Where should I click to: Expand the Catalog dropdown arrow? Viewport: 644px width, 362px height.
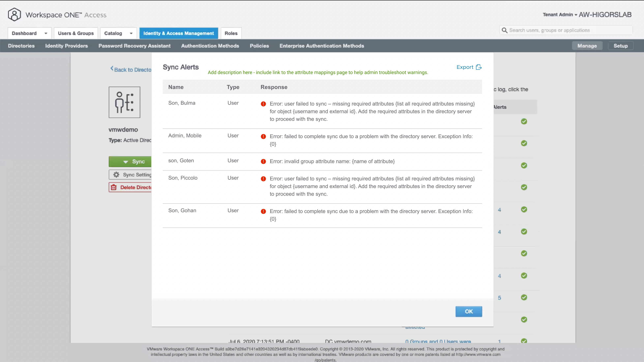click(131, 33)
